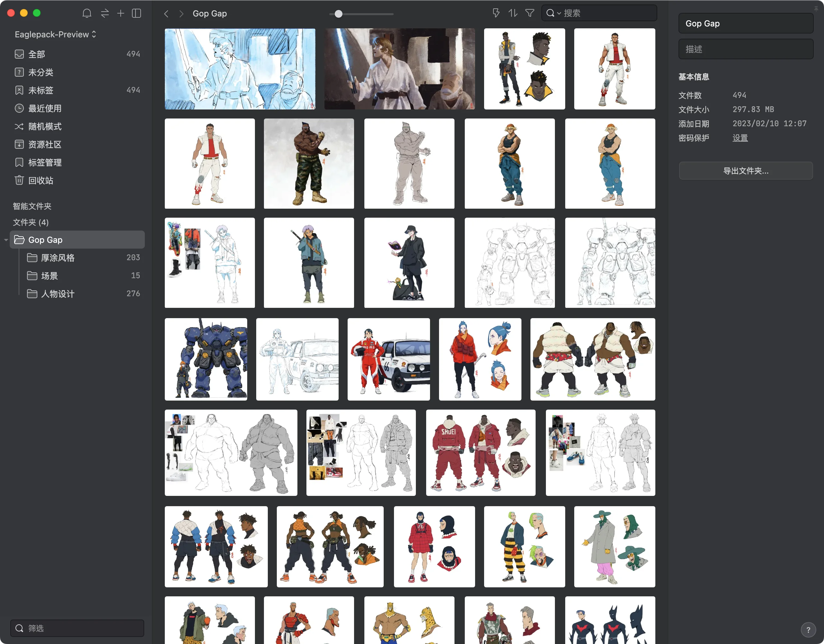This screenshot has height=644, width=824.
Task: Click the 描述 description field
Action: tap(746, 49)
